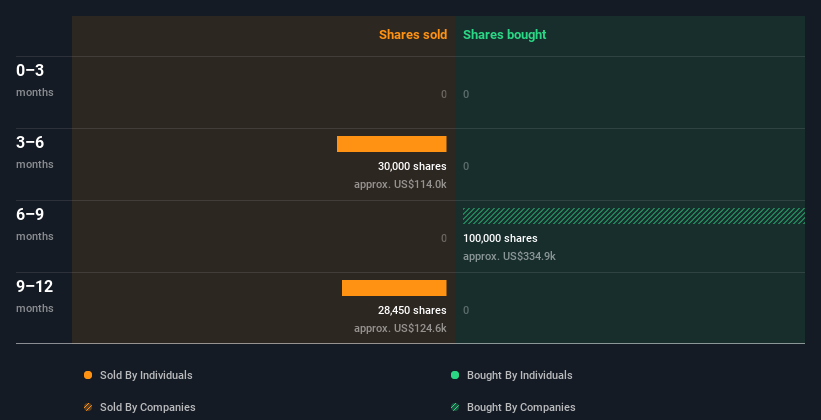The height and width of the screenshot is (420, 821).
Task: Click the 100,000 shares label
Action: point(500,239)
